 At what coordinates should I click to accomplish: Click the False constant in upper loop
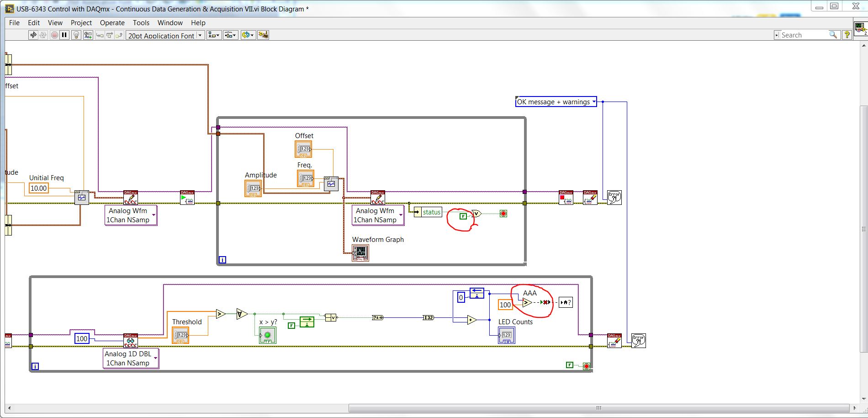(463, 216)
